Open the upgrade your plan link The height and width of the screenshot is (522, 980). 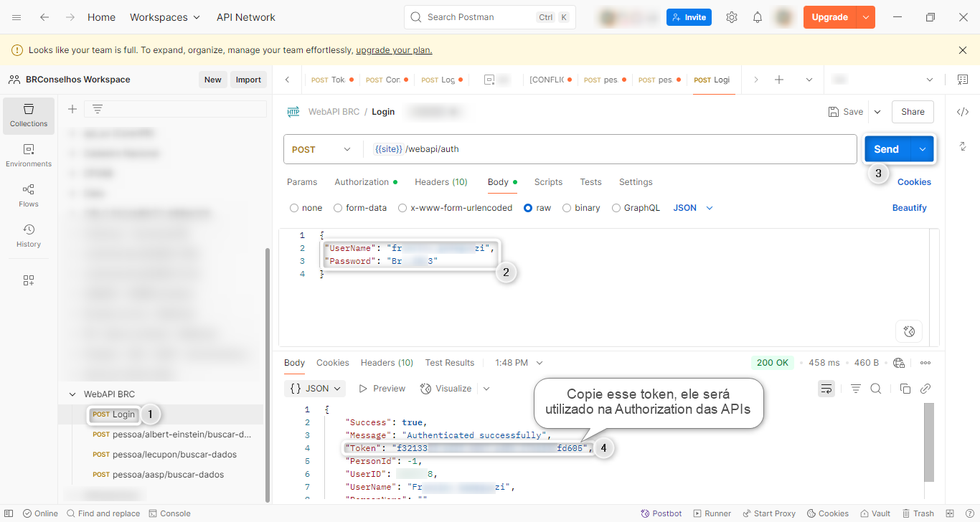394,50
